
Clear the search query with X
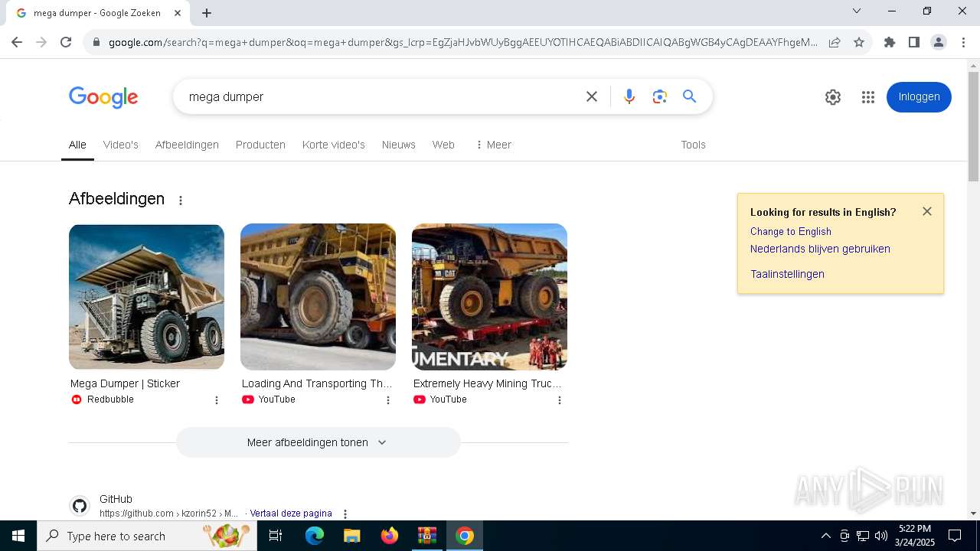592,96
